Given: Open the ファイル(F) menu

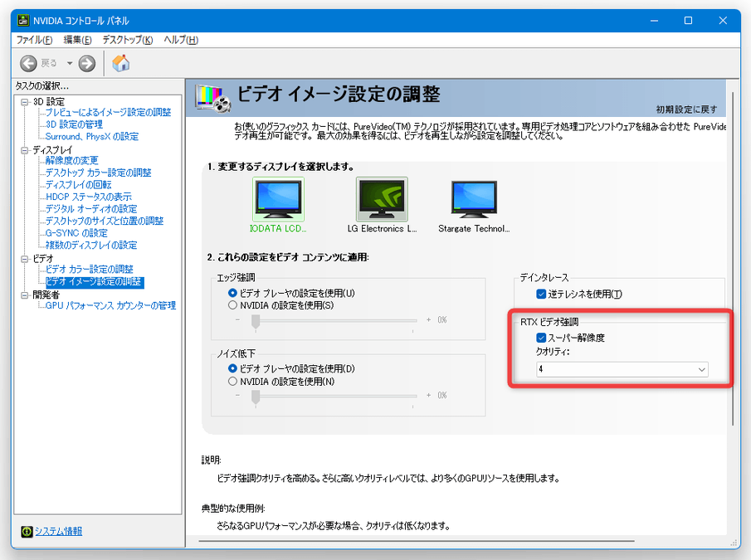Looking at the screenshot, I should [x=35, y=40].
